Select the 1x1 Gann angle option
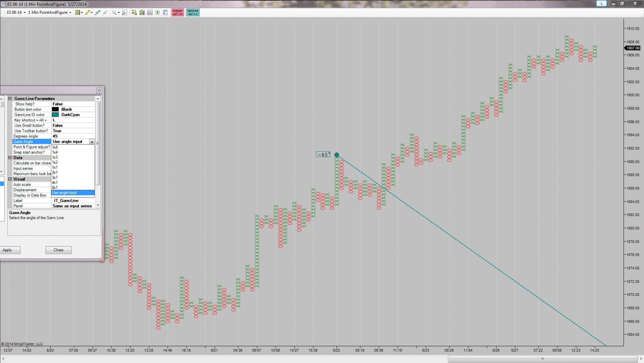The width and height of the screenshot is (644, 363). point(55,168)
